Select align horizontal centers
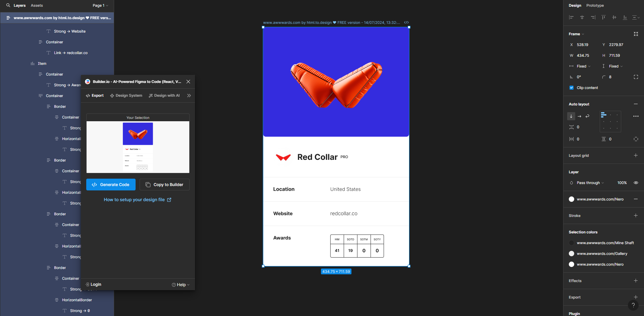Screen dimensions: 644x316 click(582, 17)
